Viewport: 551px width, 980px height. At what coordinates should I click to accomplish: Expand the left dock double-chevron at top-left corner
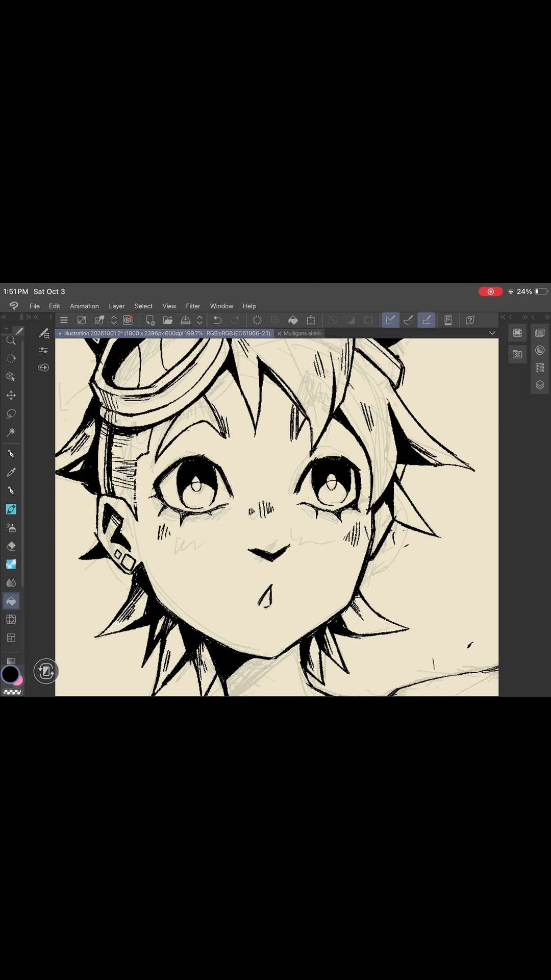[4, 317]
